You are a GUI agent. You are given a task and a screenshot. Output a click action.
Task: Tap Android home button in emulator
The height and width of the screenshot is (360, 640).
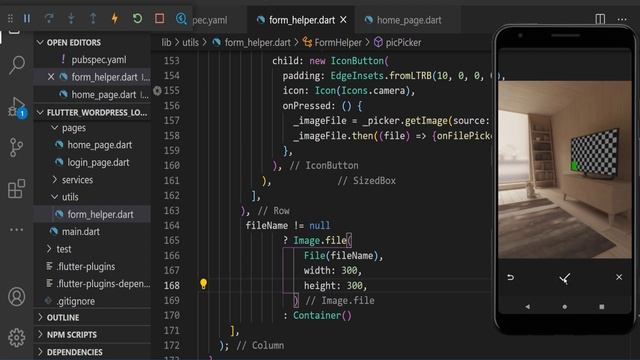pyautogui.click(x=564, y=307)
